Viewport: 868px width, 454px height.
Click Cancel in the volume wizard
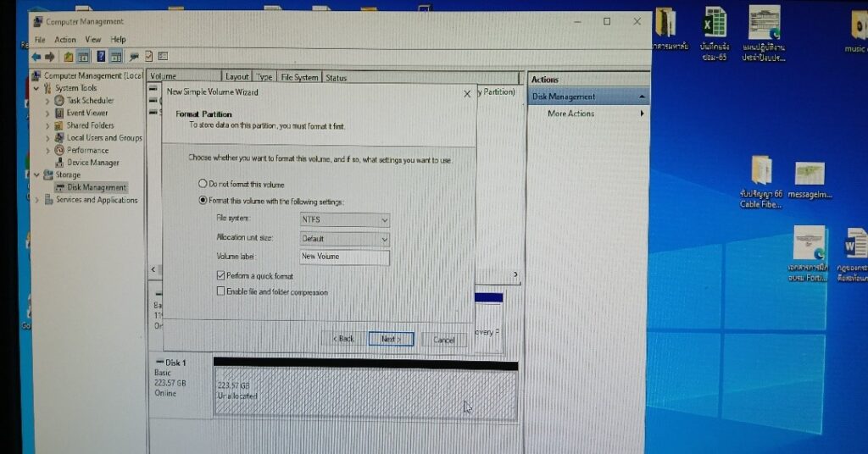tap(444, 340)
